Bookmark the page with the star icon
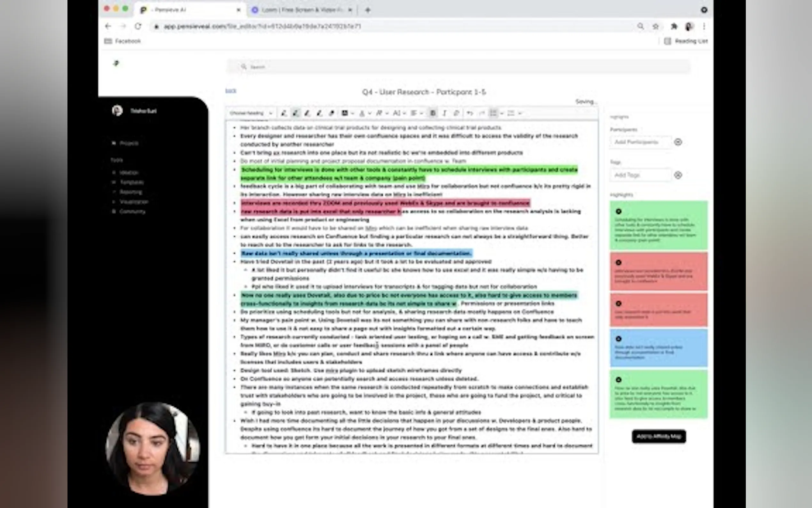The width and height of the screenshot is (812, 508). [655, 26]
